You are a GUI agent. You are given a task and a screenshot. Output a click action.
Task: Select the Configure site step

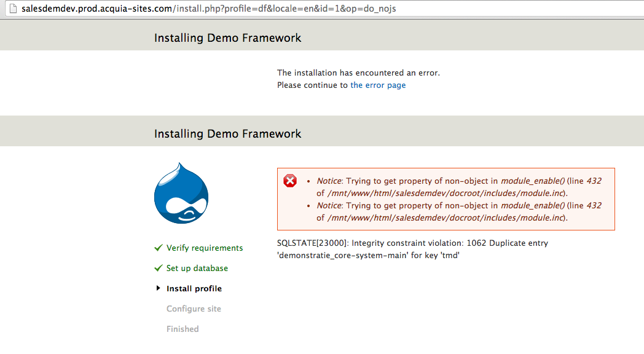click(194, 309)
